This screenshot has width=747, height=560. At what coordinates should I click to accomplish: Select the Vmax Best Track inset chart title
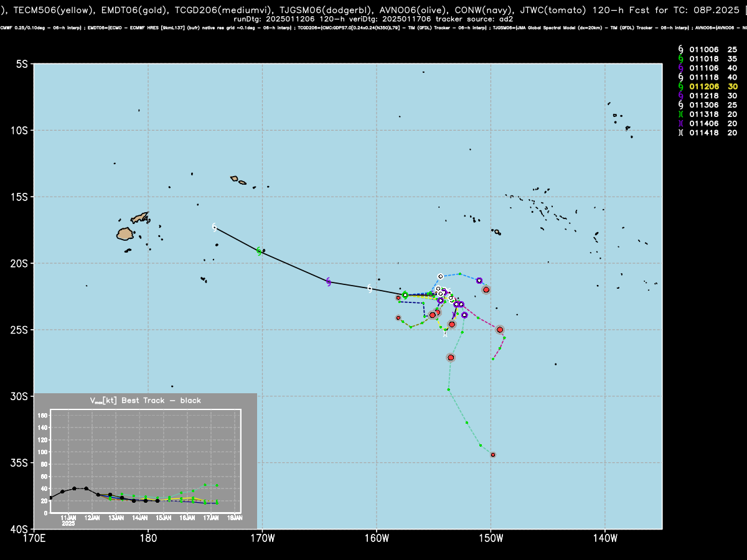(145, 401)
